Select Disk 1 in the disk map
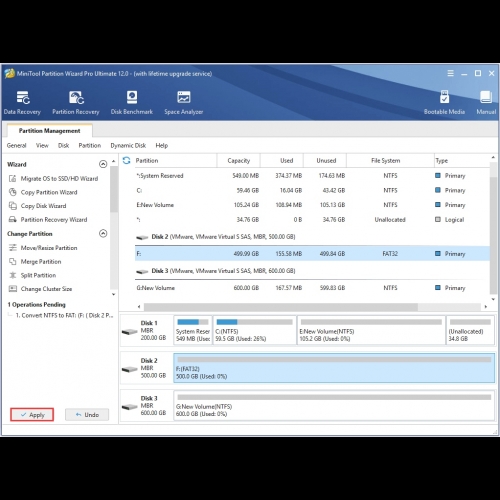 click(x=147, y=330)
